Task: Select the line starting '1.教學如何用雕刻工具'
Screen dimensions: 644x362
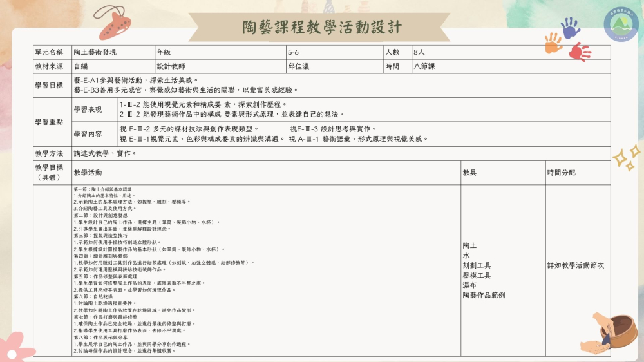Action: click(164, 263)
